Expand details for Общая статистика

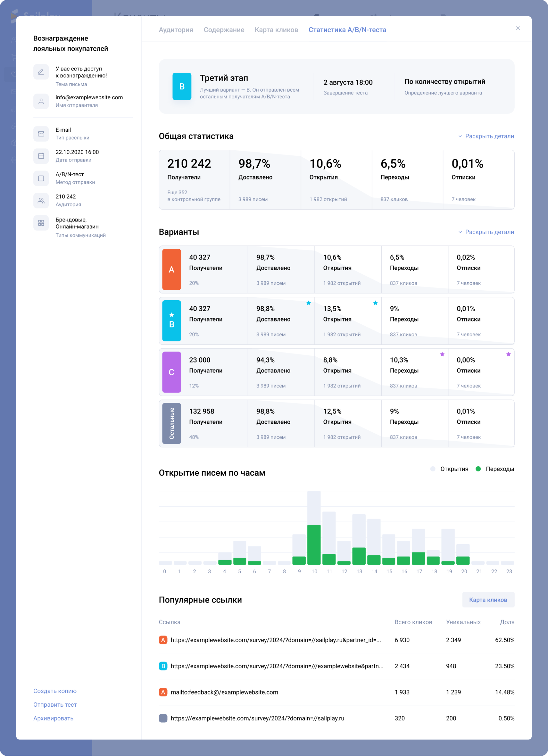(x=486, y=136)
